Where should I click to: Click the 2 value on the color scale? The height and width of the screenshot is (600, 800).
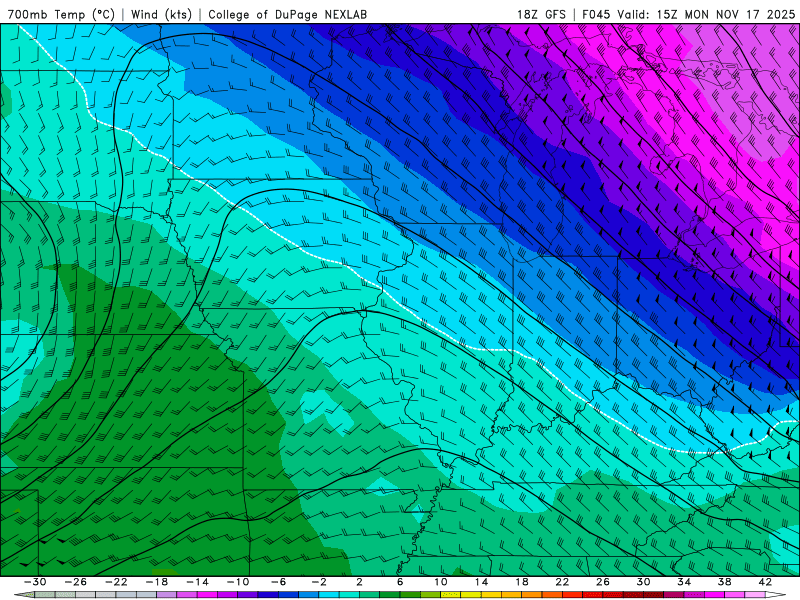tap(360, 582)
